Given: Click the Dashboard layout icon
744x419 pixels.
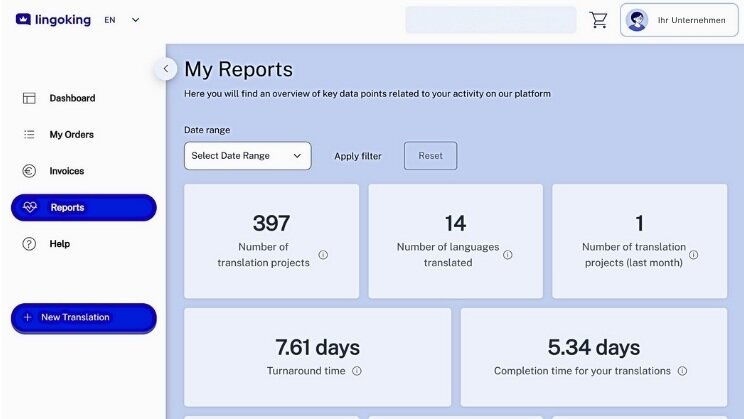Looking at the screenshot, I should [29, 98].
